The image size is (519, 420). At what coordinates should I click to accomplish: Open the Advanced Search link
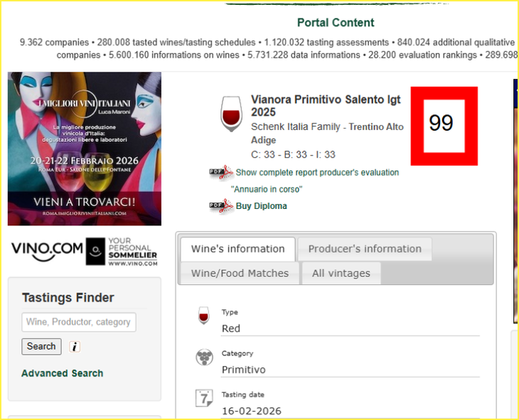tap(63, 373)
